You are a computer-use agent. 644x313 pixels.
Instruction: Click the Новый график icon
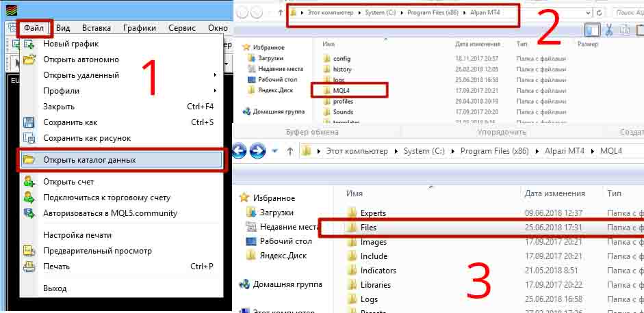[29, 44]
